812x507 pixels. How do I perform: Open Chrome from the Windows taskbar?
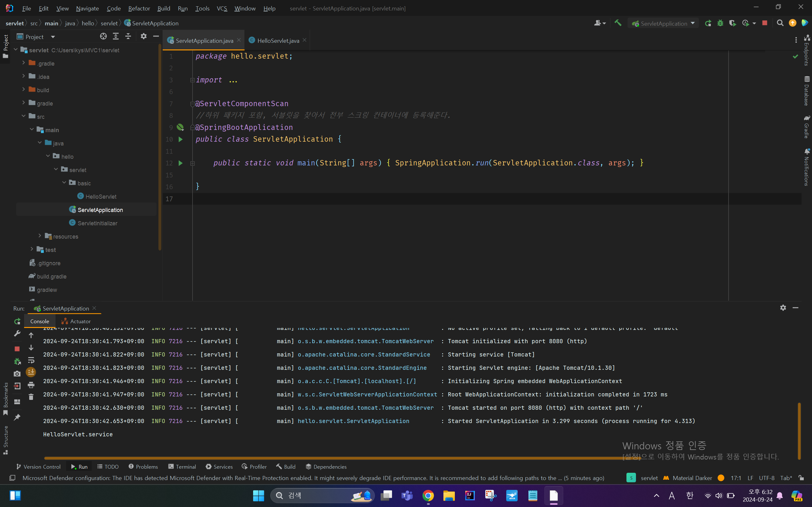428,496
